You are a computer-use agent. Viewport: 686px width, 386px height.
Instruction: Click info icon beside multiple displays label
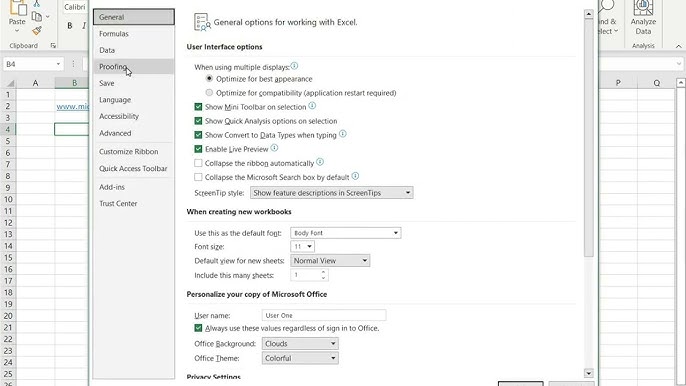click(x=294, y=66)
